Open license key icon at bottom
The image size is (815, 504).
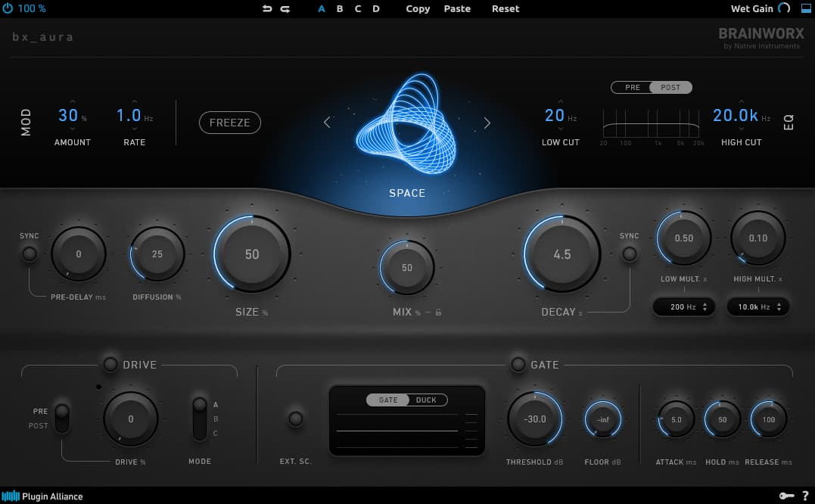786,496
